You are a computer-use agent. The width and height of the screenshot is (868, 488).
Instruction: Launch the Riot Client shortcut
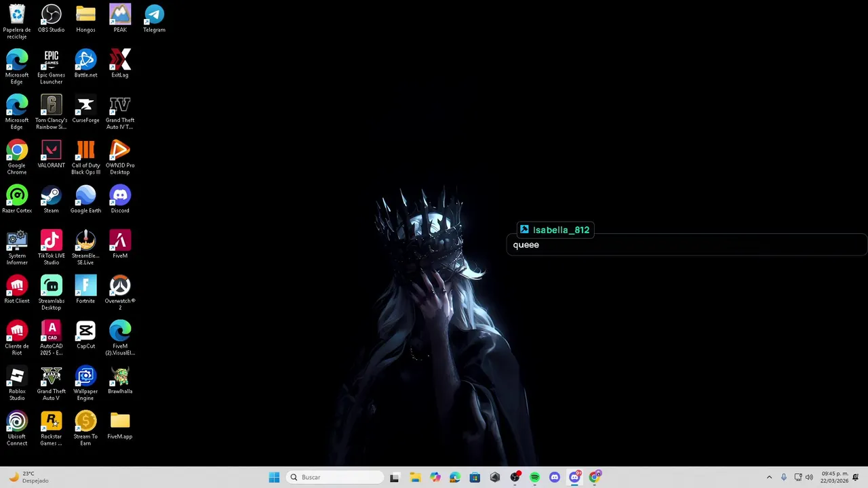tap(17, 290)
